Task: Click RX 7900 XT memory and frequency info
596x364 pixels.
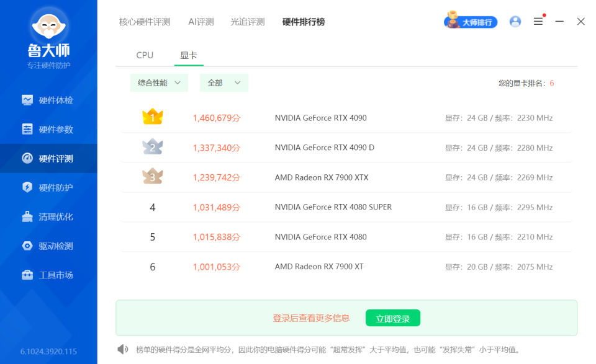Action: 499,267
